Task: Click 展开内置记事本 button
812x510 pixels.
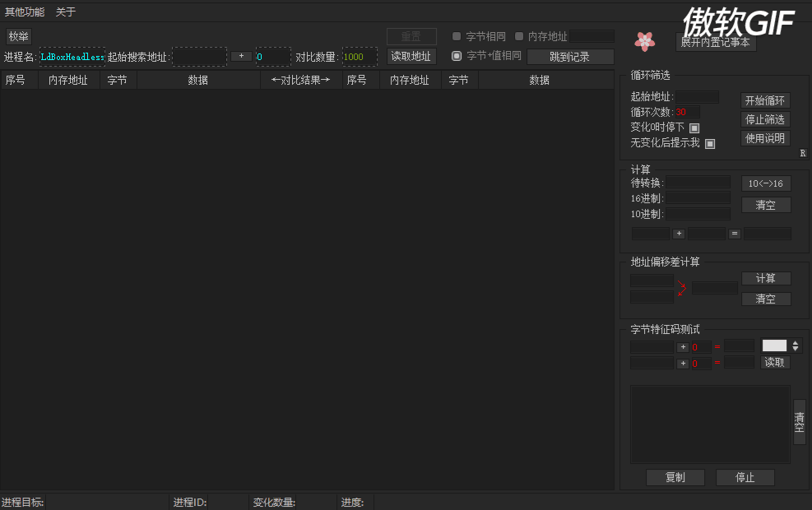Action: tap(716, 43)
